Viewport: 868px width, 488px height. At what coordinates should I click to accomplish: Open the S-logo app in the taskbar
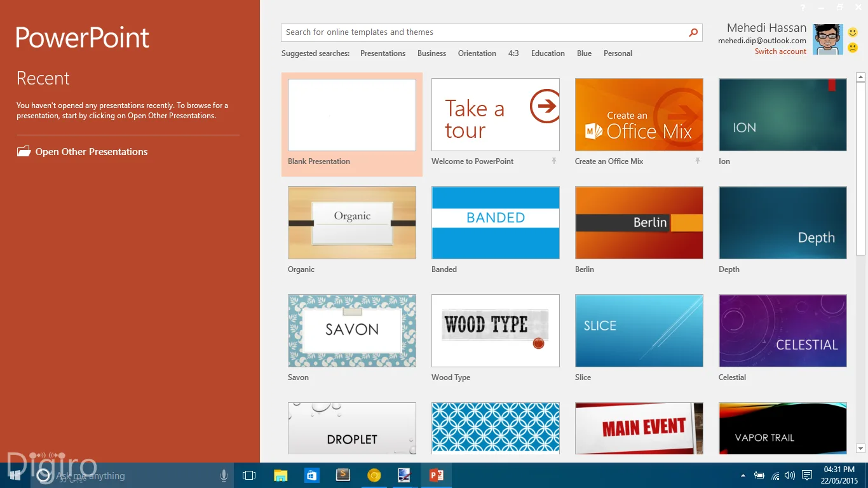[x=343, y=475]
